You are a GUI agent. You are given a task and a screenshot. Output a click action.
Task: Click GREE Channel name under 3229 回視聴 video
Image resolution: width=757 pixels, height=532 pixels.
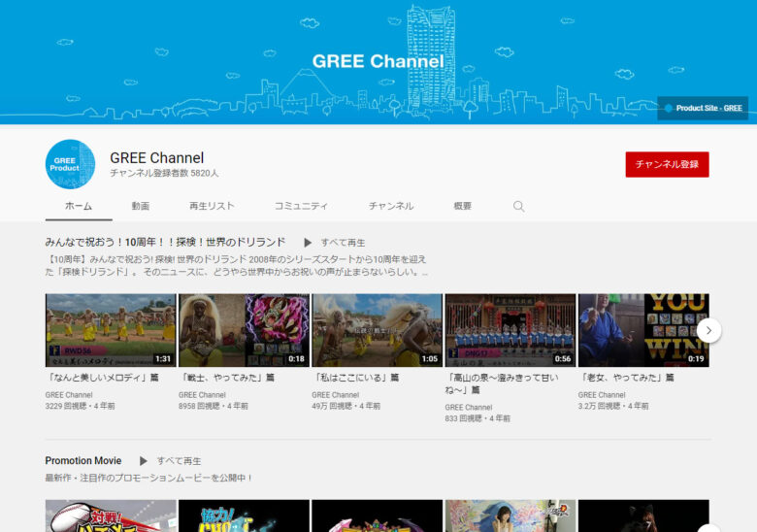[69, 395]
